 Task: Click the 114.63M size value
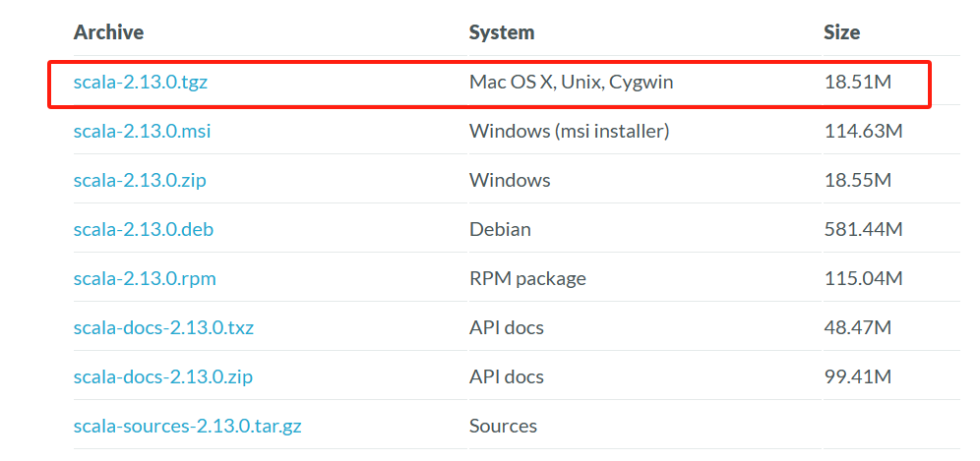pyautogui.click(x=863, y=131)
